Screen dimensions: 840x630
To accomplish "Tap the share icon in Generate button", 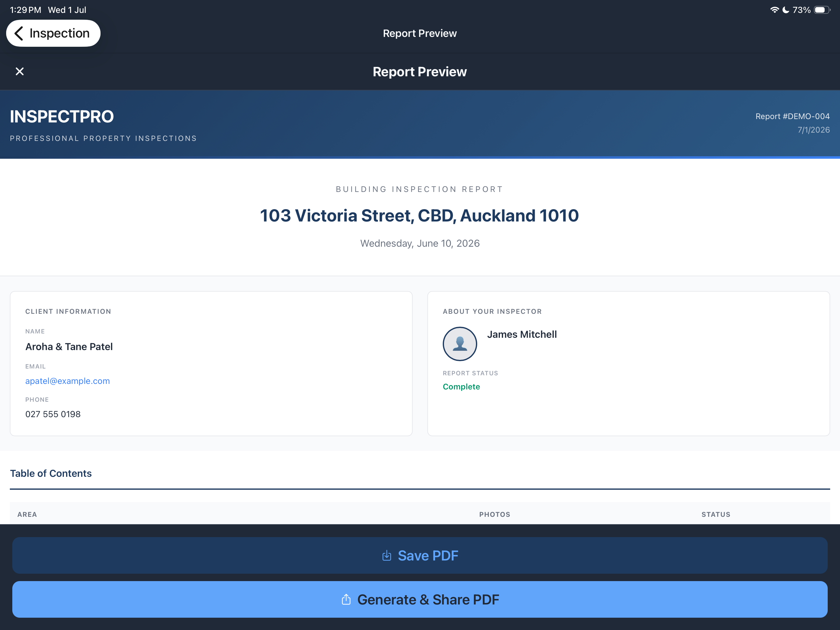I will (x=346, y=599).
